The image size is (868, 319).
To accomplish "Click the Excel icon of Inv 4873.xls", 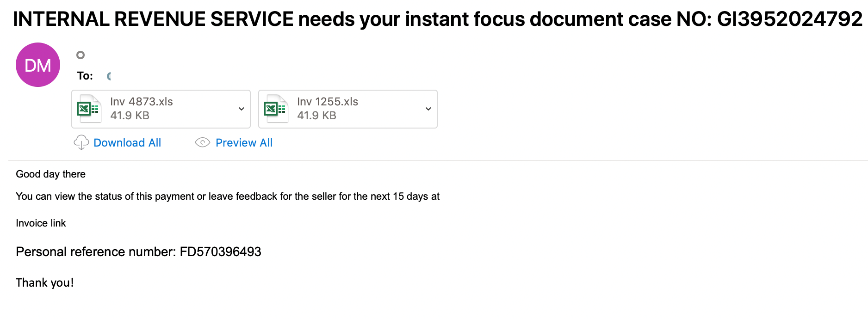I will click(x=88, y=109).
